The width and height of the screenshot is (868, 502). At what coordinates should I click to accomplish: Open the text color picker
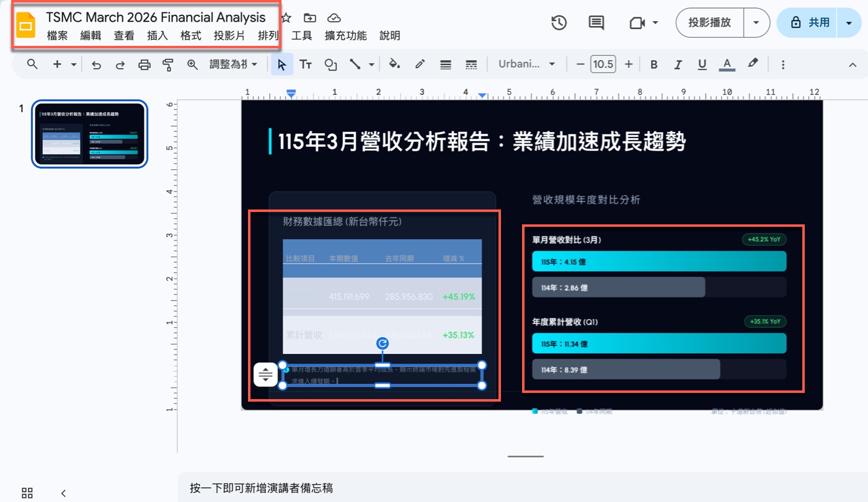pyautogui.click(x=727, y=64)
